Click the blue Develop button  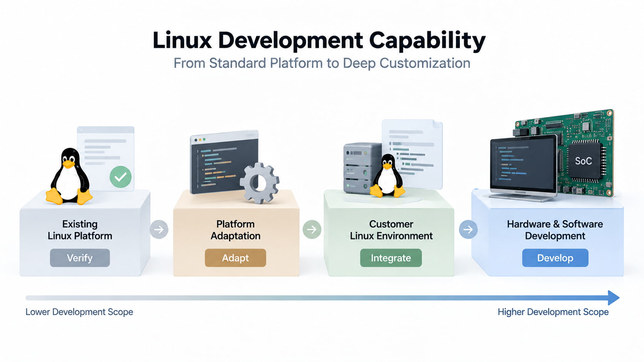[x=555, y=258]
